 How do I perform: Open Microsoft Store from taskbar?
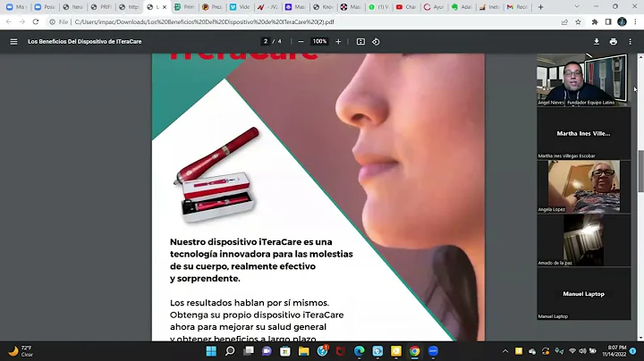pyautogui.click(x=285, y=351)
